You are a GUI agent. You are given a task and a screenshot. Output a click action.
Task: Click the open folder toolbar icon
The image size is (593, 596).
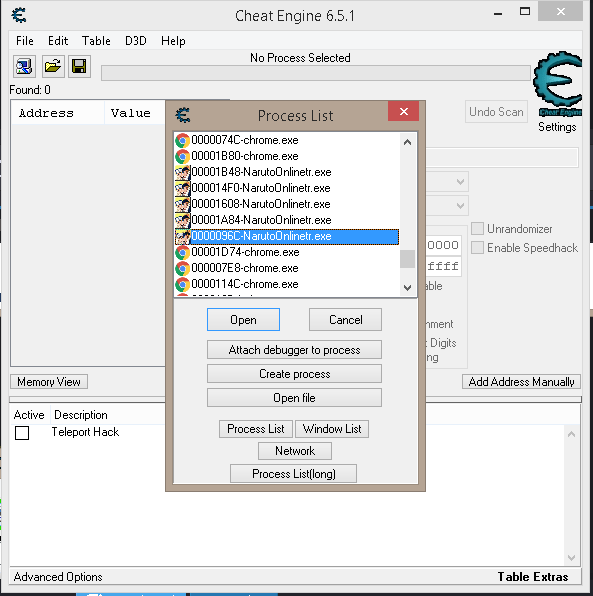coord(52,67)
